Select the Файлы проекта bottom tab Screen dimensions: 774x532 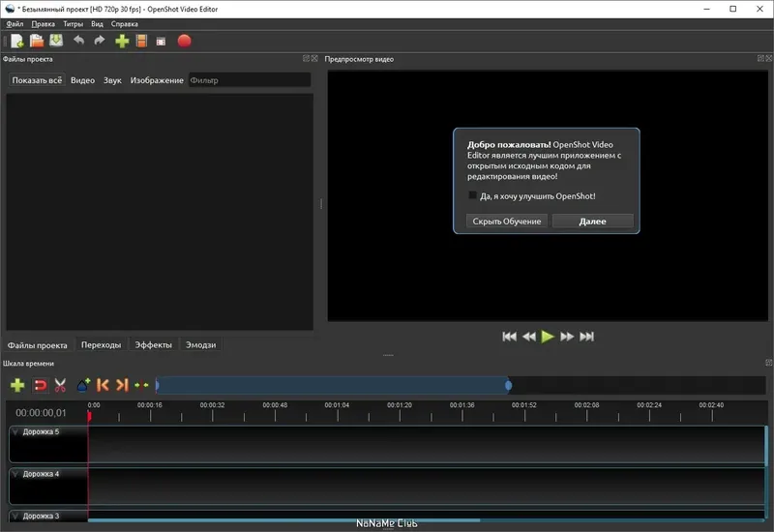click(x=37, y=345)
